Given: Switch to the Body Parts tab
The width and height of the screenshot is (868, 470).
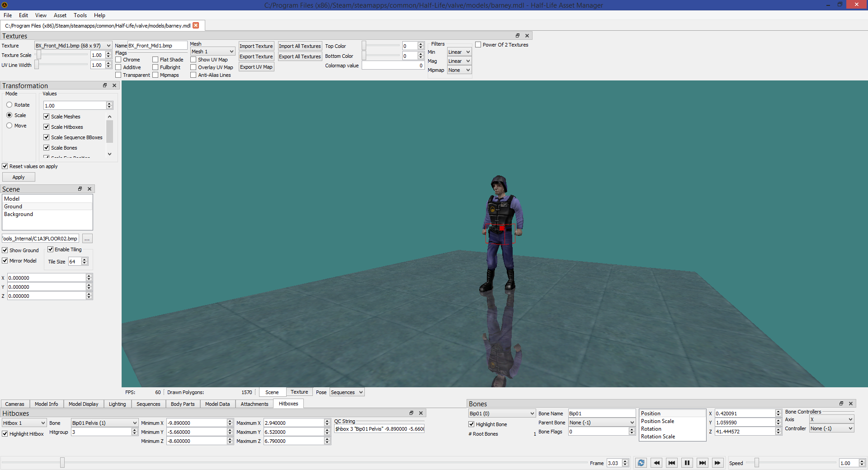Looking at the screenshot, I should (x=183, y=404).
